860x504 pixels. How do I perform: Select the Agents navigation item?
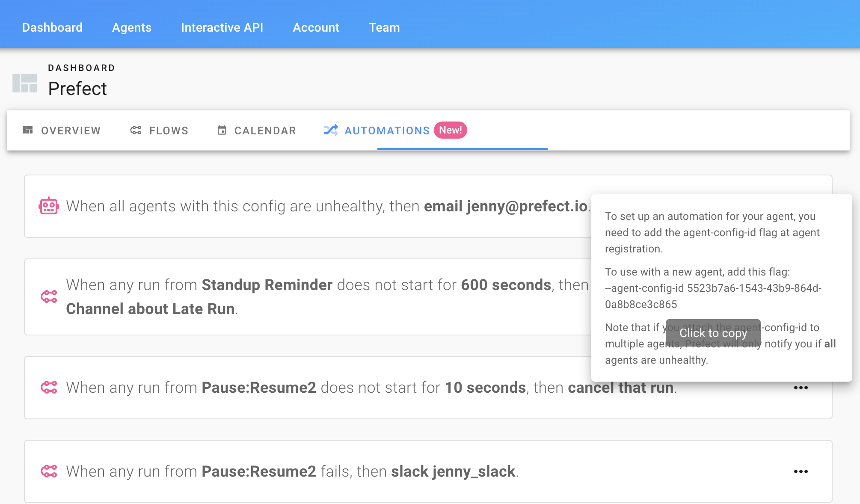[x=131, y=27]
